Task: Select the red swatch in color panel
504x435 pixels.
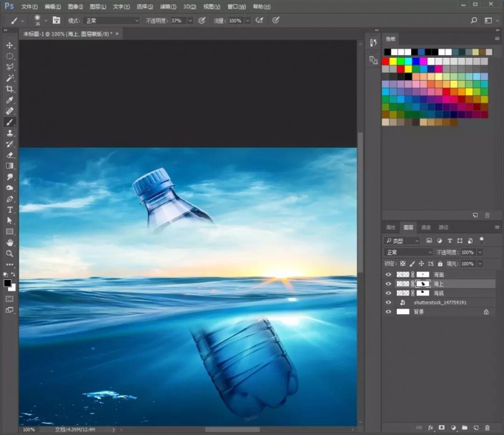Action: (x=386, y=61)
